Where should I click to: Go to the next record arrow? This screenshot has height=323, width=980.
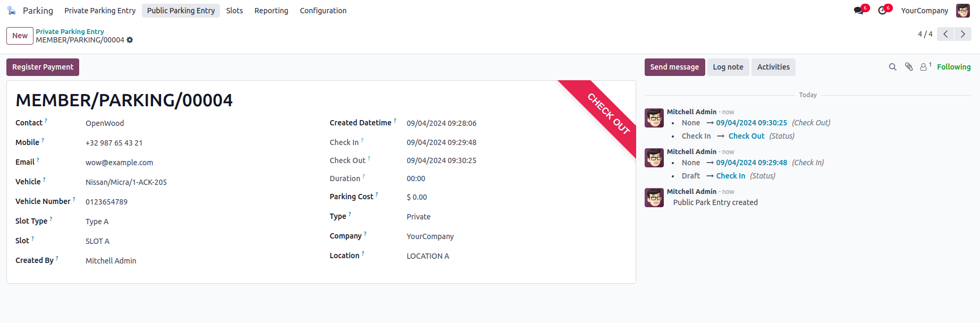click(962, 34)
